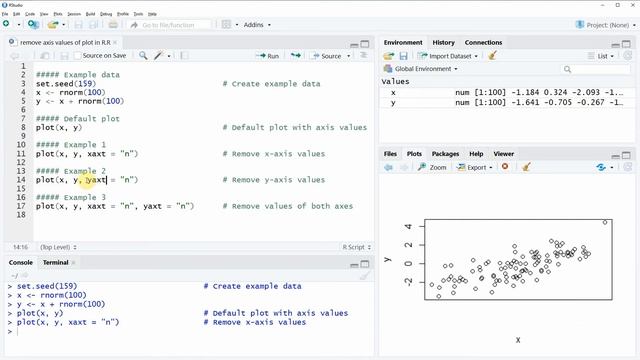
Task: Click the Find/Replace magnifier icon
Action: tap(143, 56)
